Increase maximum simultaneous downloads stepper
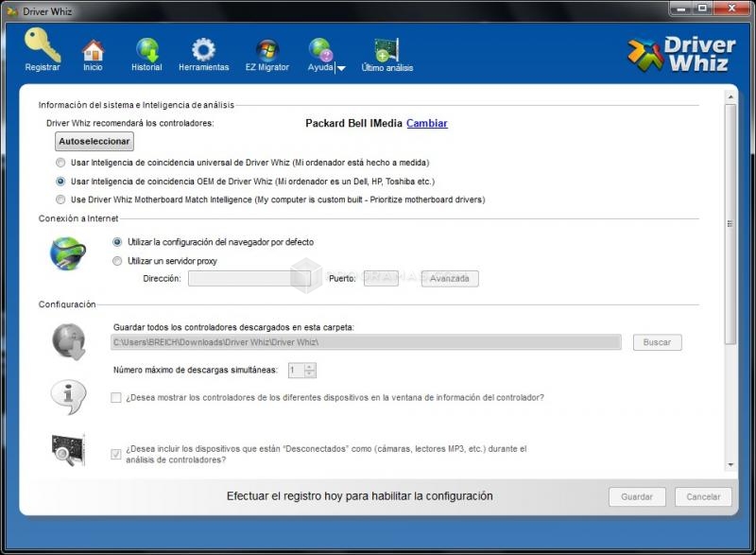Viewport: 756px width, 555px height. 310,367
